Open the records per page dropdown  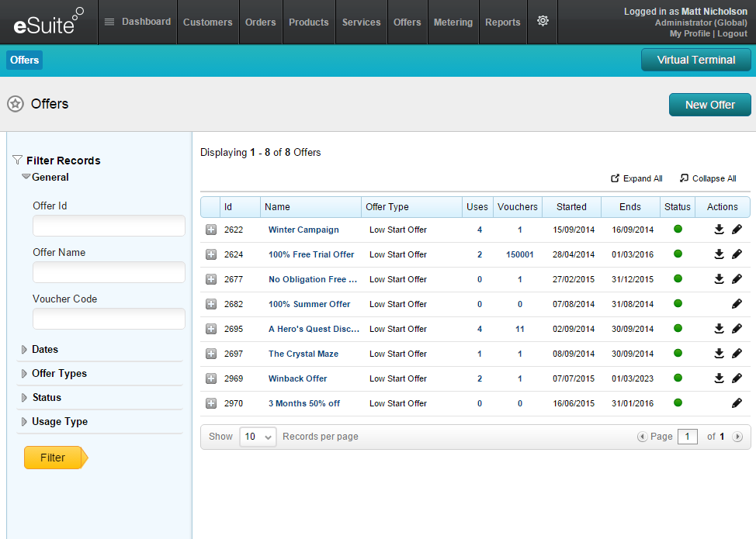pos(258,437)
